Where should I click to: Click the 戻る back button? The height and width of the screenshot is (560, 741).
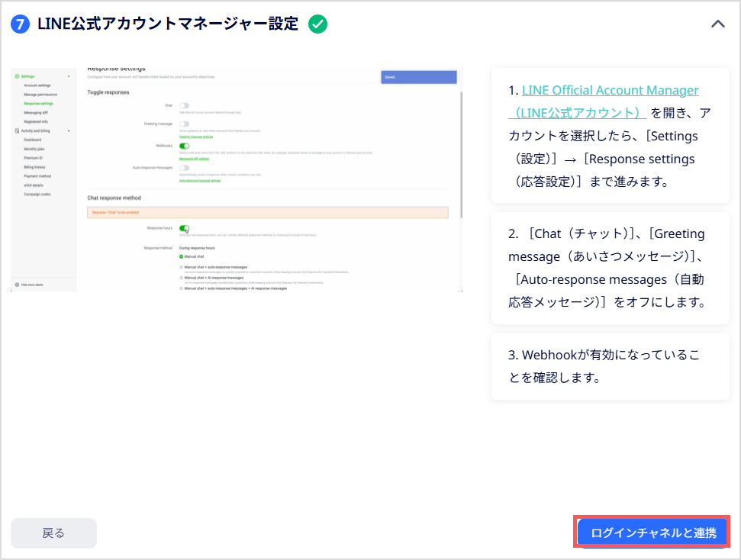pyautogui.click(x=53, y=533)
